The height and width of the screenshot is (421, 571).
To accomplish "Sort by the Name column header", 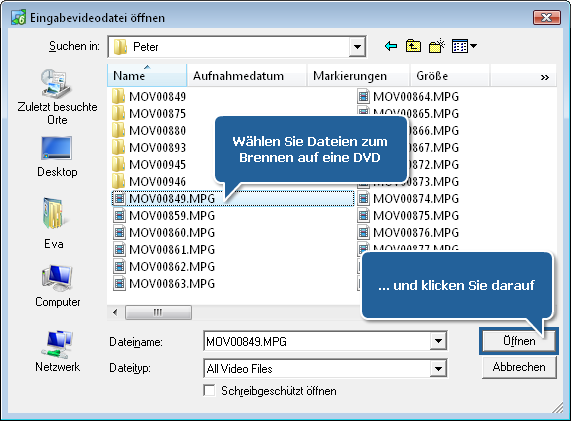I will click(x=147, y=75).
